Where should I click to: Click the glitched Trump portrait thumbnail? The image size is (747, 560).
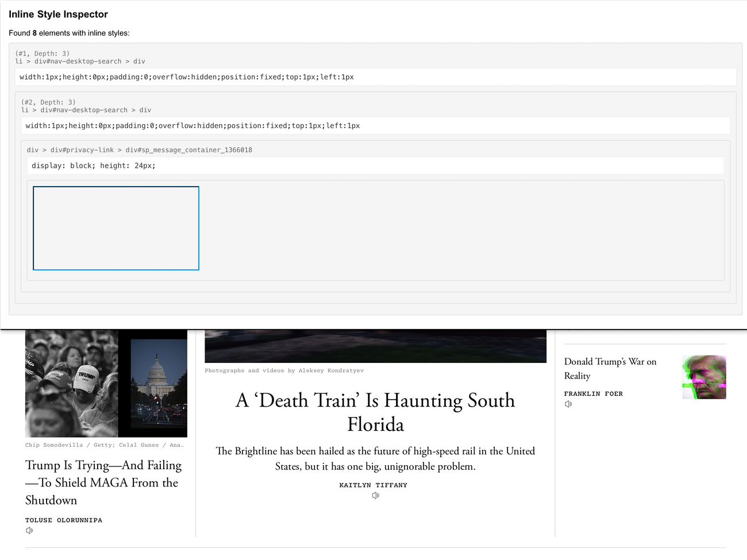point(704,376)
